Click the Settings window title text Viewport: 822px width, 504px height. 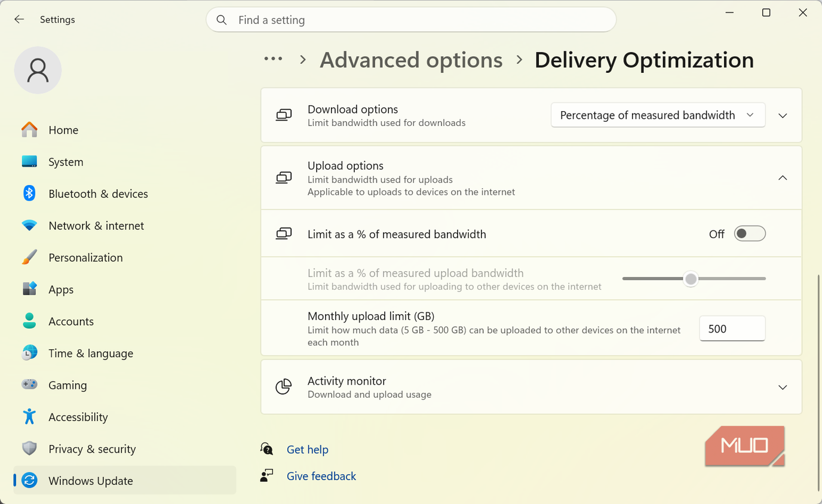click(x=57, y=20)
